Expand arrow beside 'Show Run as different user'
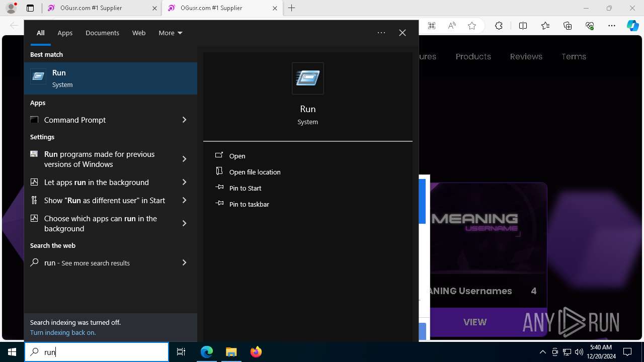 tap(184, 200)
